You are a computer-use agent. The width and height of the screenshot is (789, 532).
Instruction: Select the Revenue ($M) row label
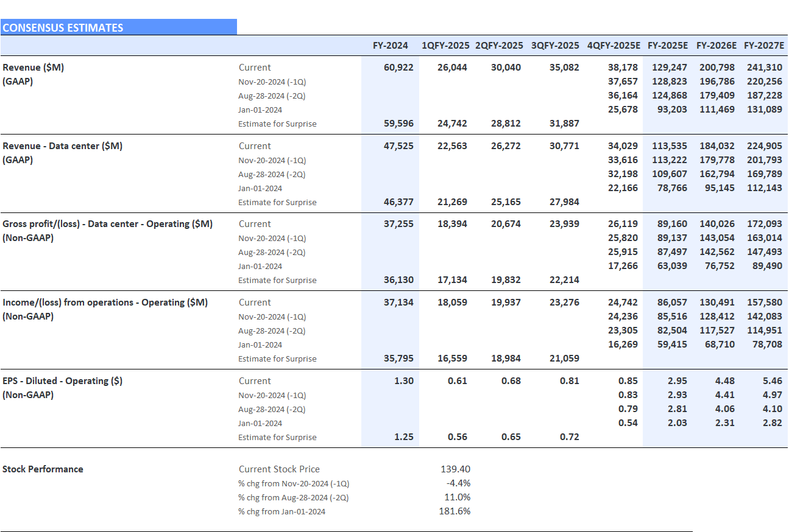point(34,68)
